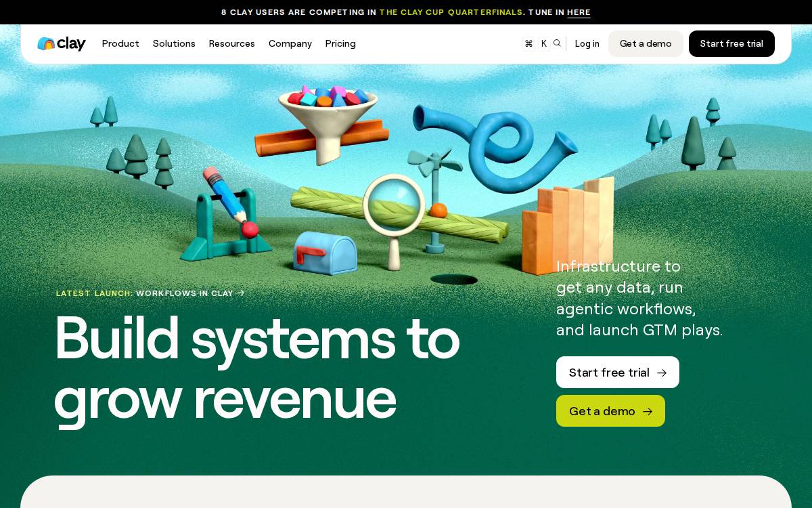Click the LATEST LAUNCH label

pyautogui.click(x=94, y=293)
